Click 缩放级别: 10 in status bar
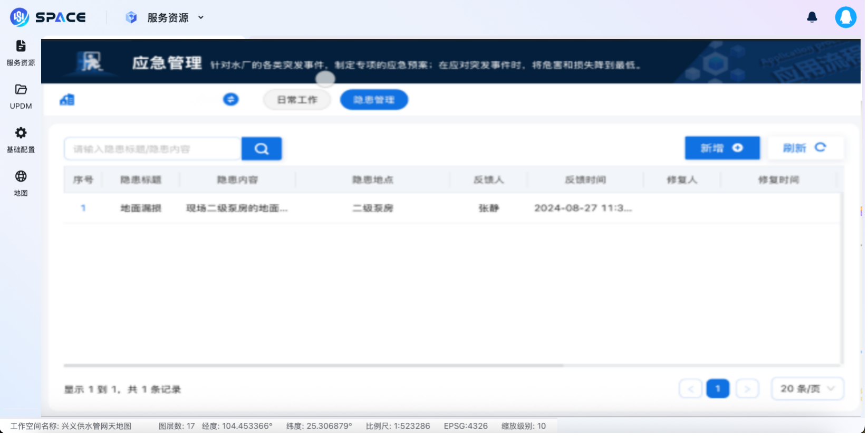This screenshot has width=868, height=436. coord(524,426)
